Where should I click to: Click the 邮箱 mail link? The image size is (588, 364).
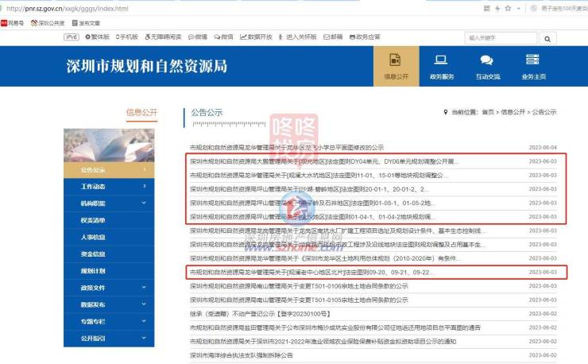334,37
